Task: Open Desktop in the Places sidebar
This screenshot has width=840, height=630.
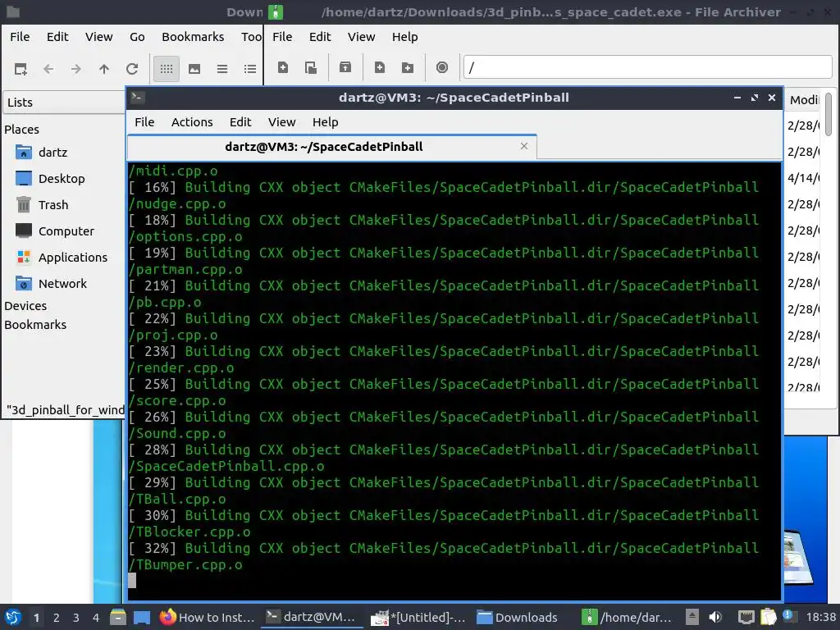Action: [x=61, y=178]
